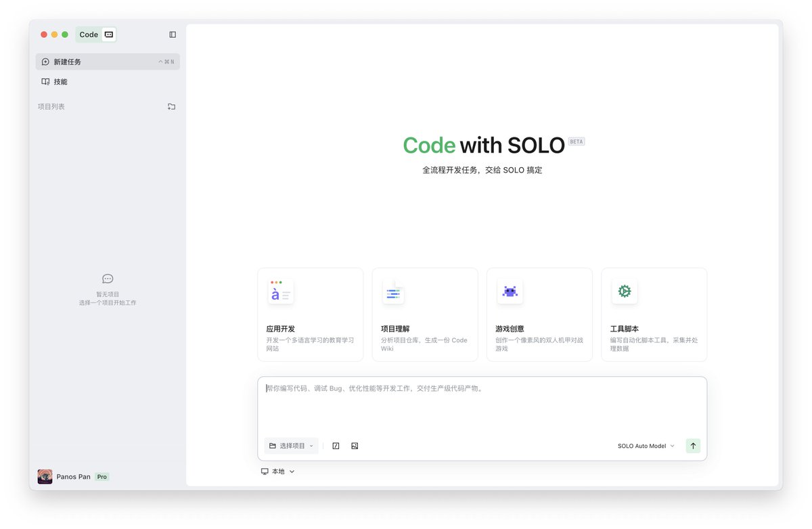Click the 项目理解 card's document icon

click(394, 292)
